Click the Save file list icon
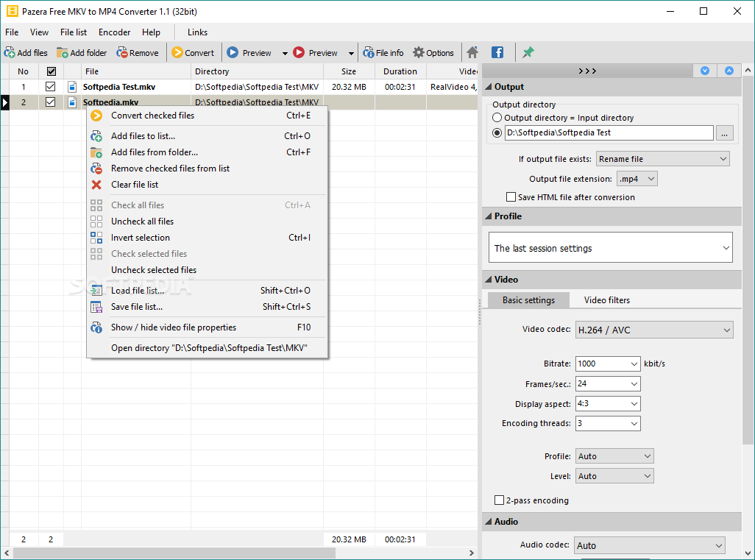The image size is (755, 560). click(96, 307)
